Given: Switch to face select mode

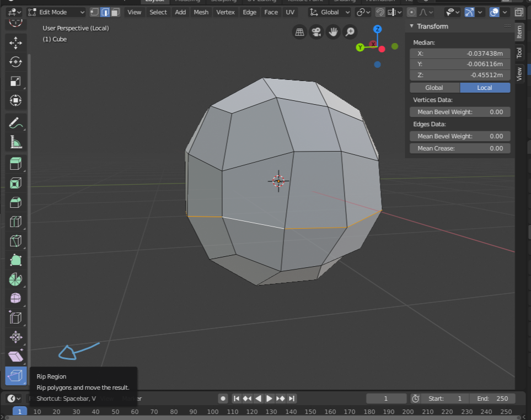Looking at the screenshot, I should pyautogui.click(x=115, y=13).
